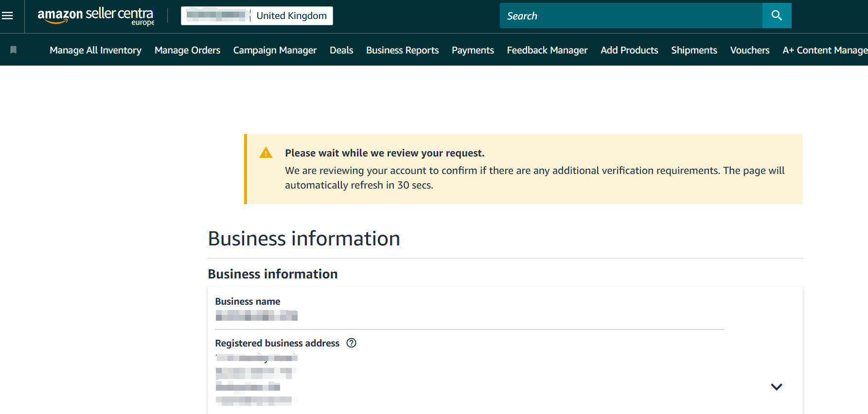The image size is (868, 414).
Task: Go to Shipments page
Action: click(694, 50)
